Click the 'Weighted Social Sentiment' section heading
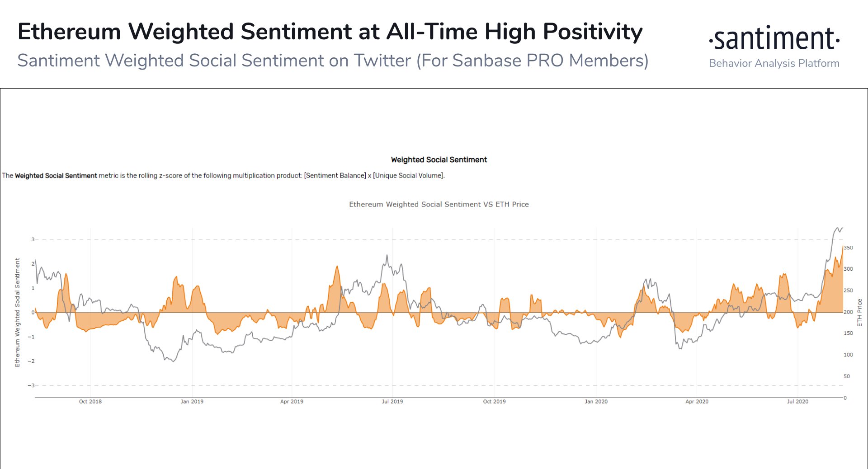This screenshot has width=868, height=469. 439,159
